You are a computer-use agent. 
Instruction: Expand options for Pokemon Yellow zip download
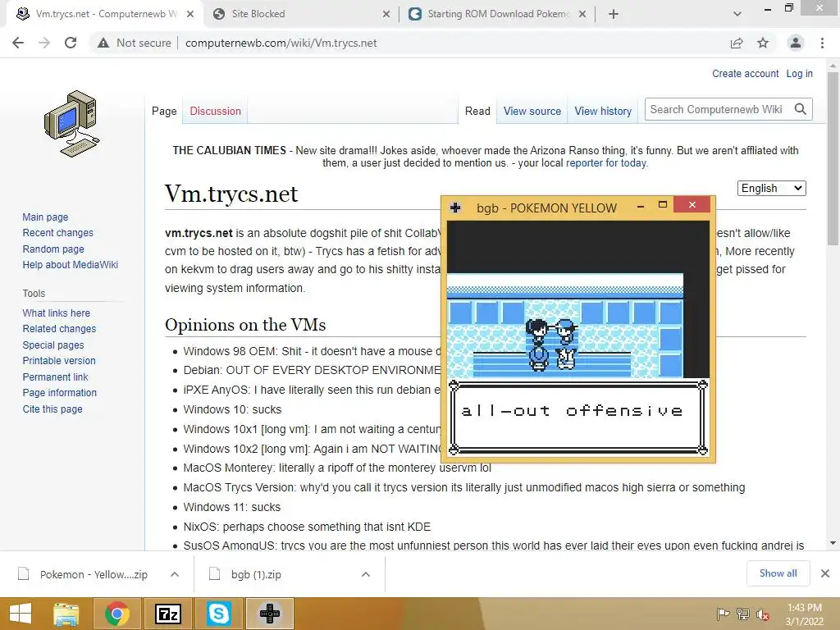[175, 574]
